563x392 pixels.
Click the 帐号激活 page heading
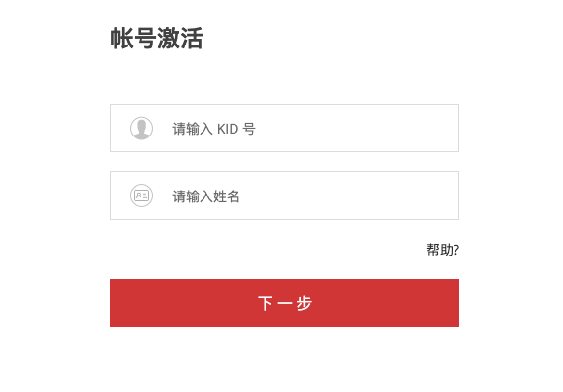157,38
